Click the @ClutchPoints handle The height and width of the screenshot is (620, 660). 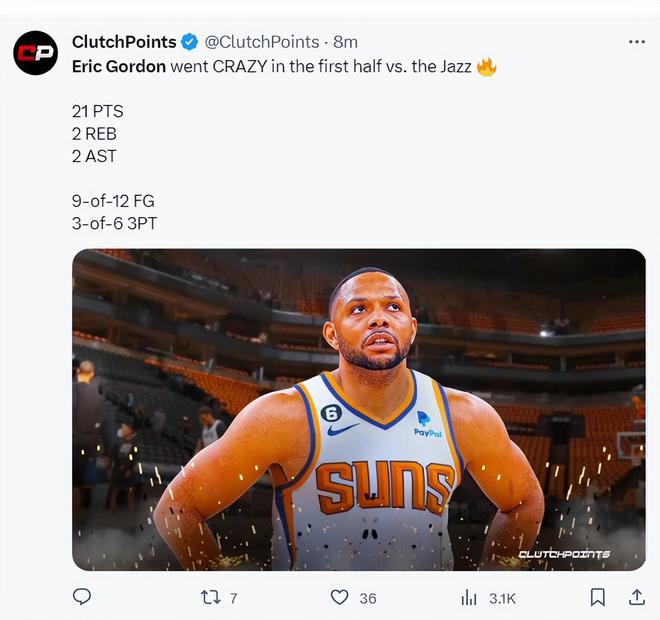click(262, 42)
